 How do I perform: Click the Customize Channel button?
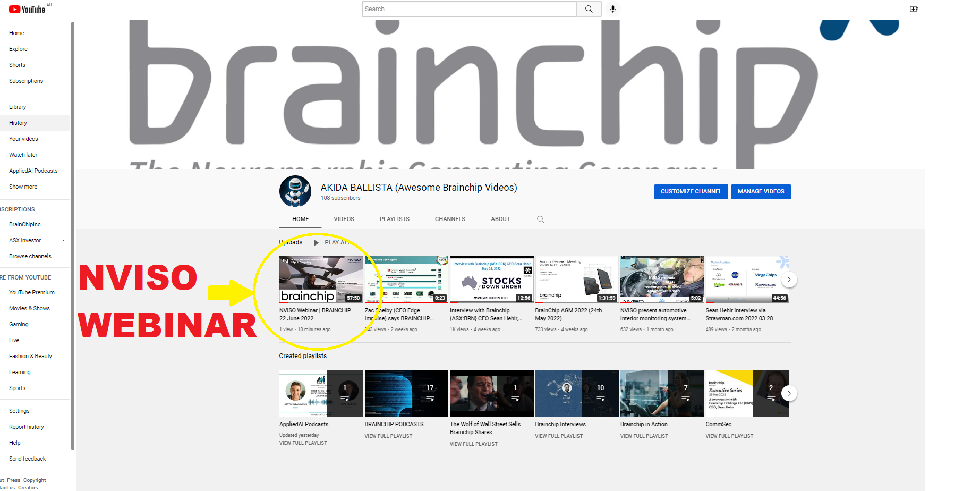691,192
